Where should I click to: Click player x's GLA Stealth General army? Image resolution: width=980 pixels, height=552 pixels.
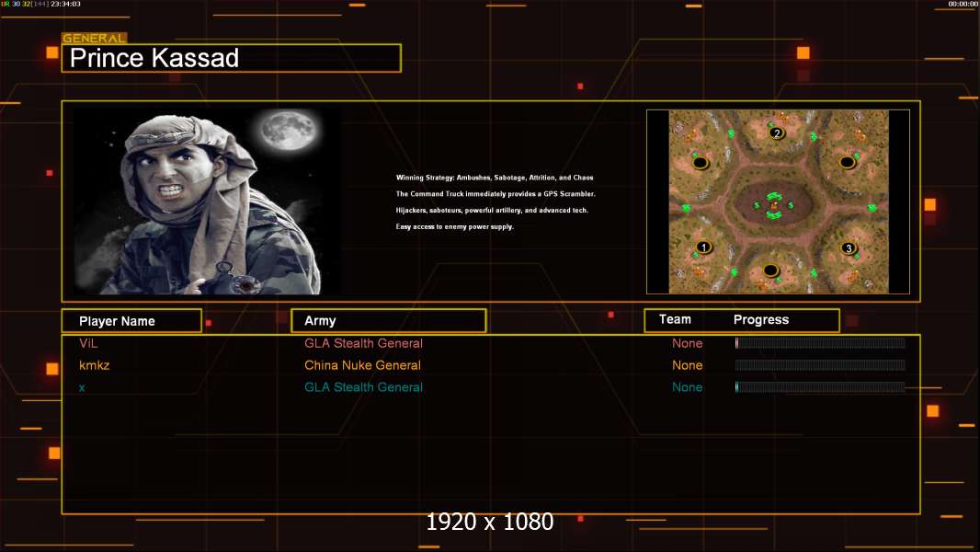coord(363,387)
